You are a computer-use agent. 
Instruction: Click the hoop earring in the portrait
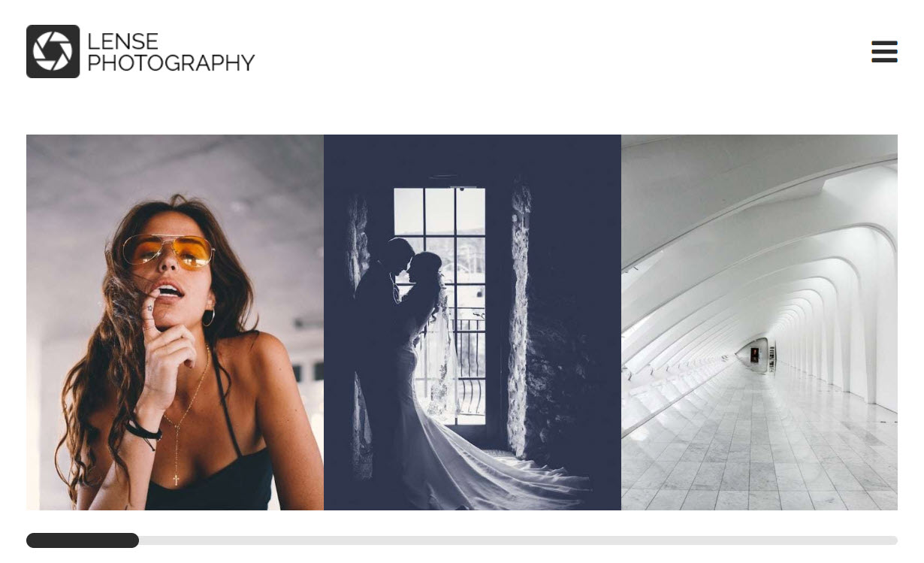pos(208,317)
